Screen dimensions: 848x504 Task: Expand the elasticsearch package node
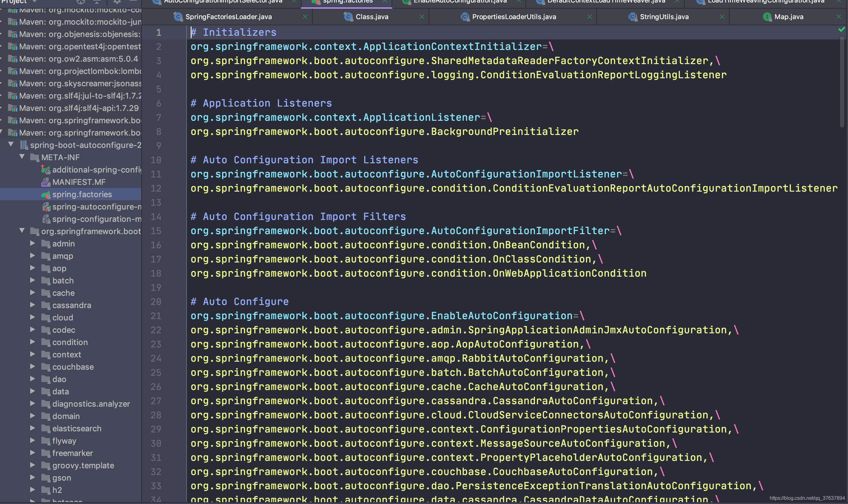click(x=33, y=428)
